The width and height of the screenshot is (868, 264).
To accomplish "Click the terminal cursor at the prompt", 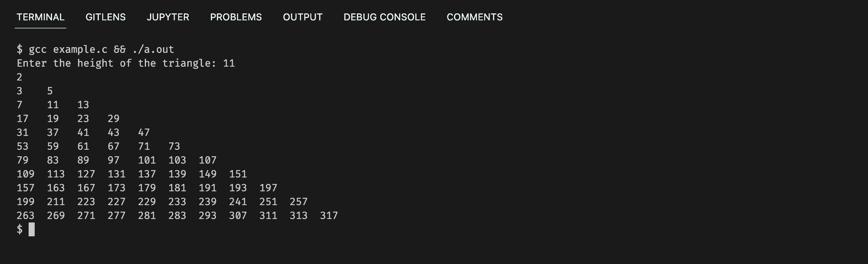I will pyautogui.click(x=32, y=229).
